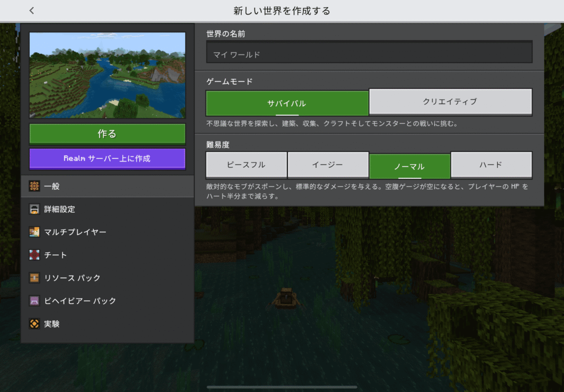The height and width of the screenshot is (392, 564).
Task: Click the normal difficulty description text
Action: click(367, 192)
